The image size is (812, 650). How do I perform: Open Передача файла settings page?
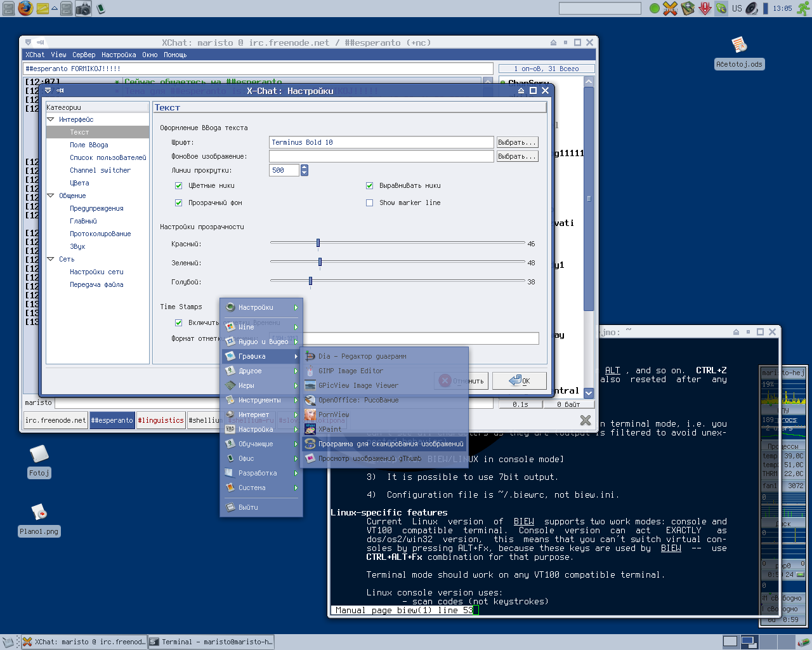(x=96, y=284)
